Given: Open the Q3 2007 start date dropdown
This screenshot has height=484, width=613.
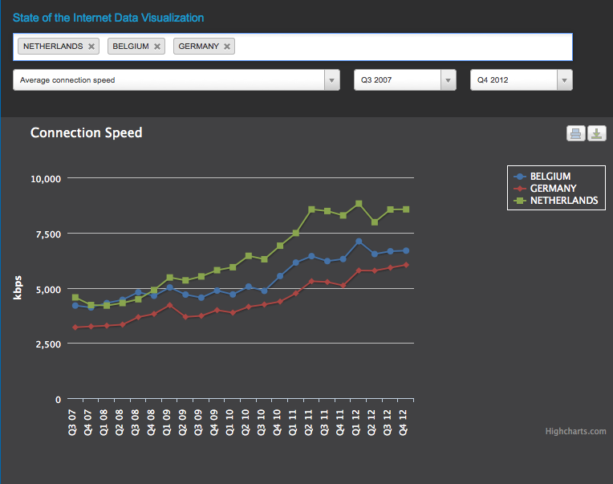Looking at the screenshot, I should pos(405,80).
